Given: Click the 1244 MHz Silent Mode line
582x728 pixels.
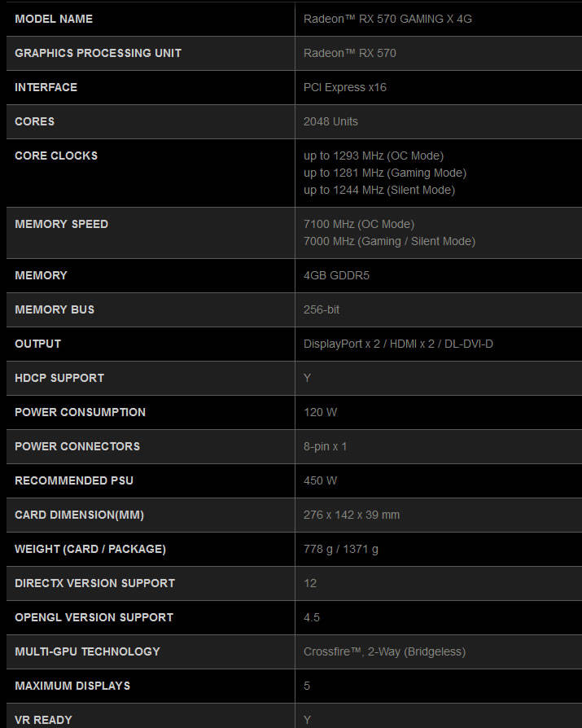Looking at the screenshot, I should pos(379,190).
